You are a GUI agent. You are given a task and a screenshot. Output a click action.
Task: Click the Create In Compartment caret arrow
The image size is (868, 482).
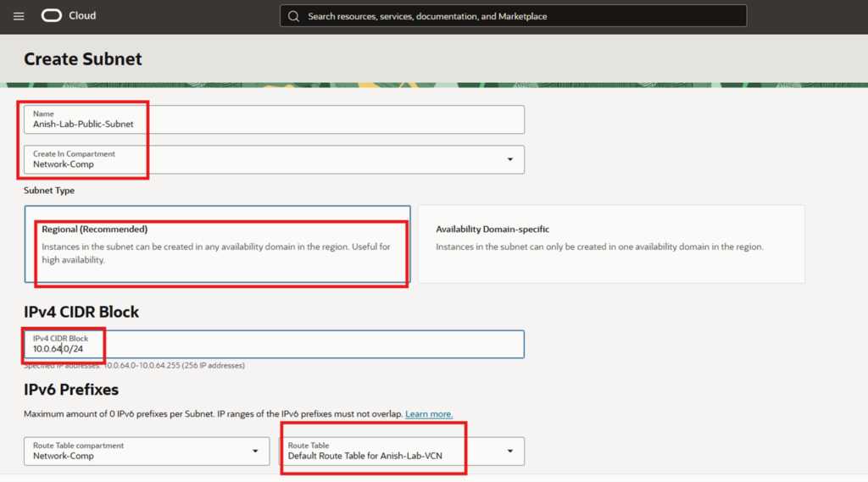tap(510, 159)
